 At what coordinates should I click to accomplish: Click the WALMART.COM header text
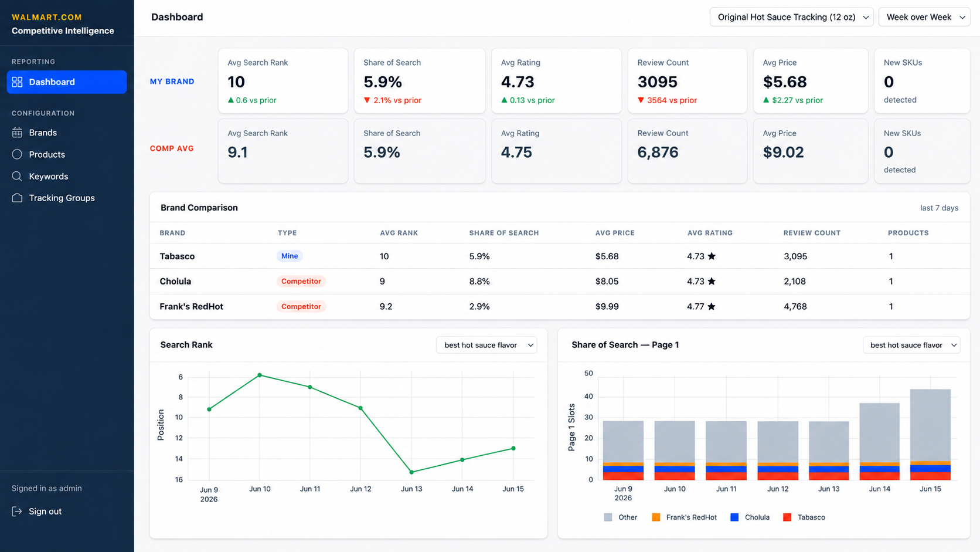(47, 17)
